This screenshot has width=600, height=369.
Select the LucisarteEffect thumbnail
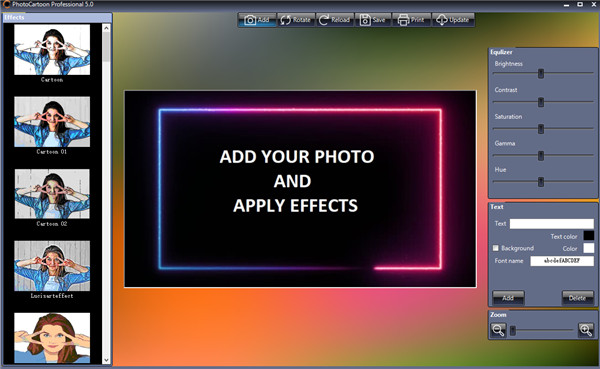tap(52, 266)
